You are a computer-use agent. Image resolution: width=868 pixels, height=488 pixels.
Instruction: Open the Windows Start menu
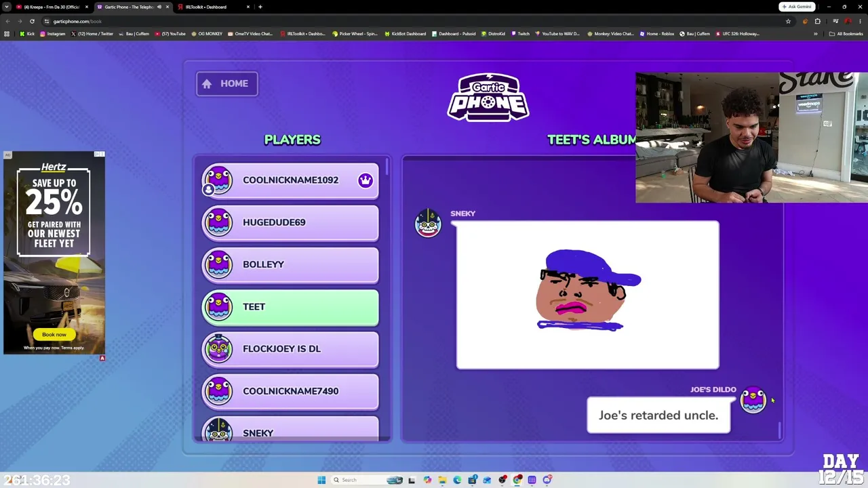point(321,480)
